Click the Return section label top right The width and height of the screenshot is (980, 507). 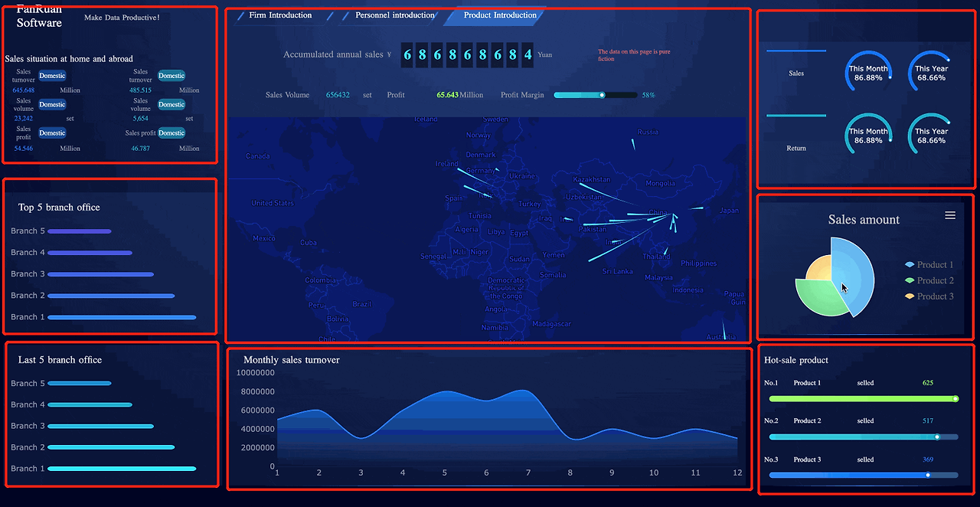click(795, 148)
